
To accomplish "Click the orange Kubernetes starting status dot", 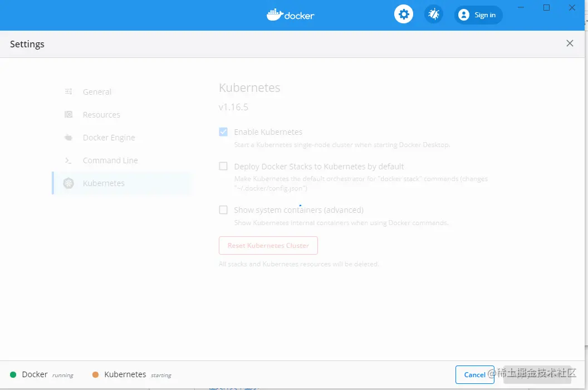I will pos(95,374).
